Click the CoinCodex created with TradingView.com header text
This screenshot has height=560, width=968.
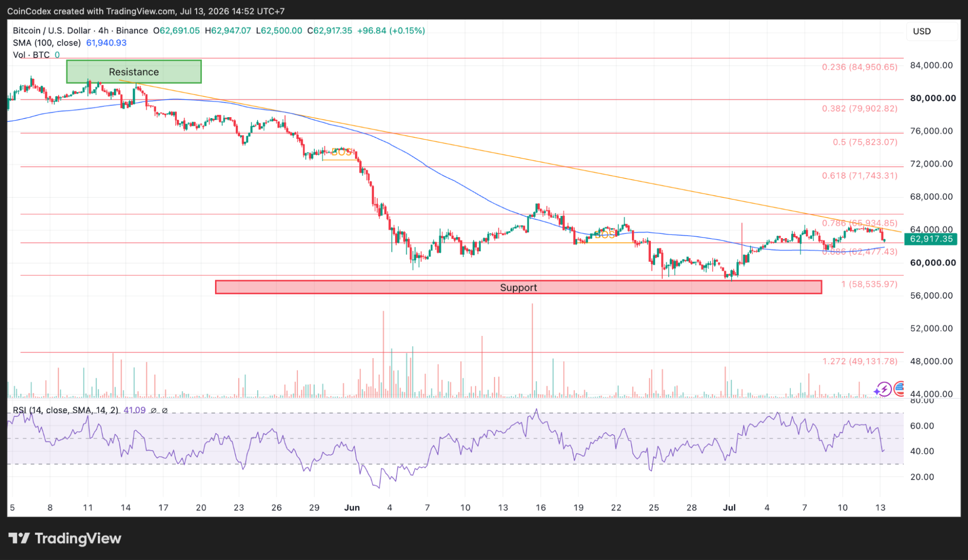click(146, 11)
